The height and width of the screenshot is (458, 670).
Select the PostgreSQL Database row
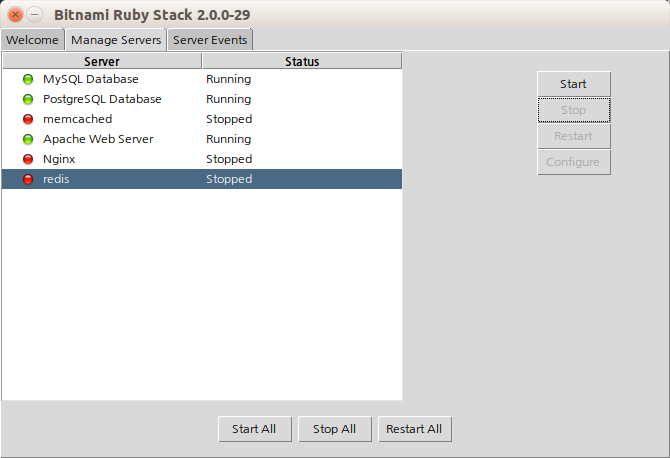coord(202,99)
